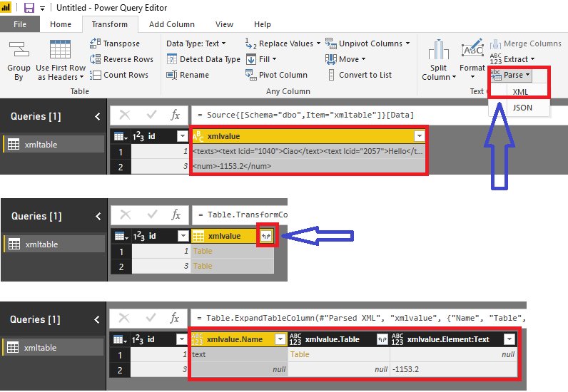Open the Extract dropdown
The height and width of the screenshot is (392, 568).
[512, 59]
